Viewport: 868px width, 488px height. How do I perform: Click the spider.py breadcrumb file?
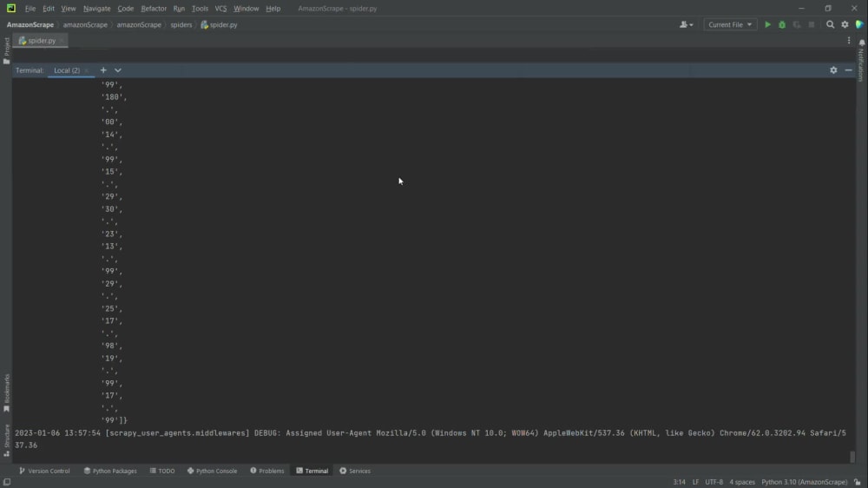coord(220,24)
